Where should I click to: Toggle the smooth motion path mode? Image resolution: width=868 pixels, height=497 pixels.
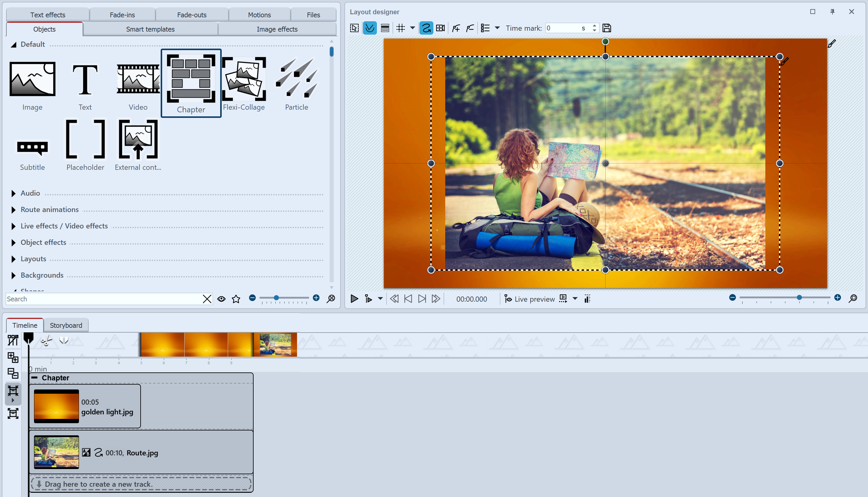pos(426,28)
